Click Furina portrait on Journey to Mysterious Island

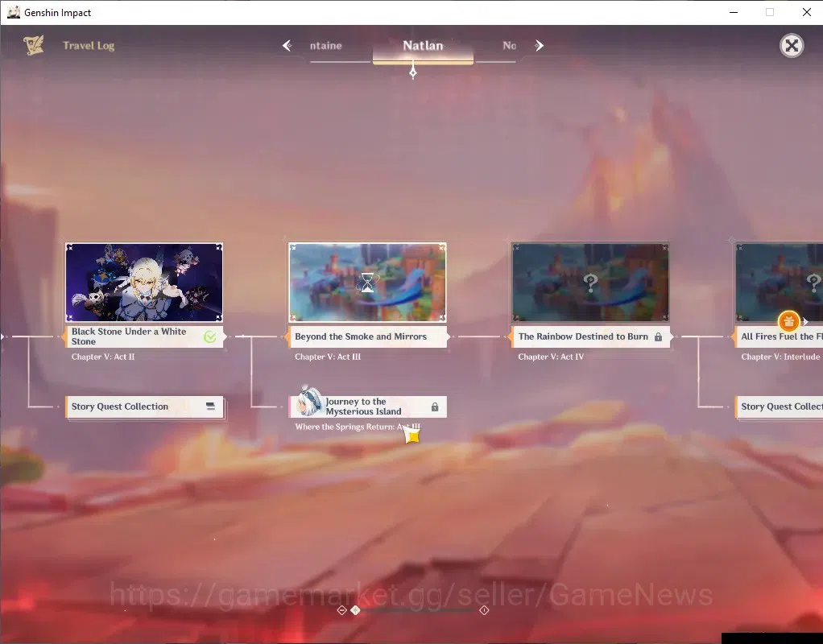[x=309, y=402]
